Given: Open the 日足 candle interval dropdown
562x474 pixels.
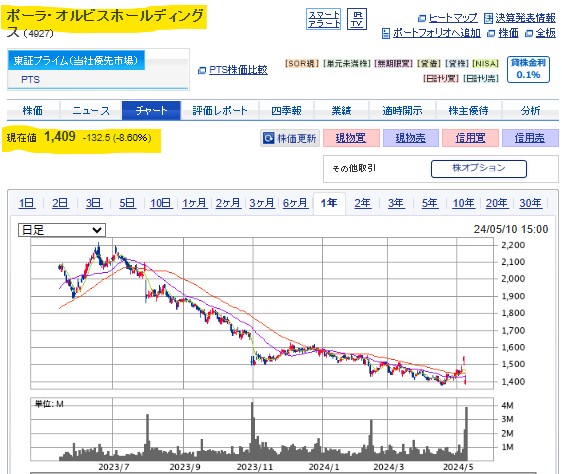Looking at the screenshot, I should tap(62, 230).
